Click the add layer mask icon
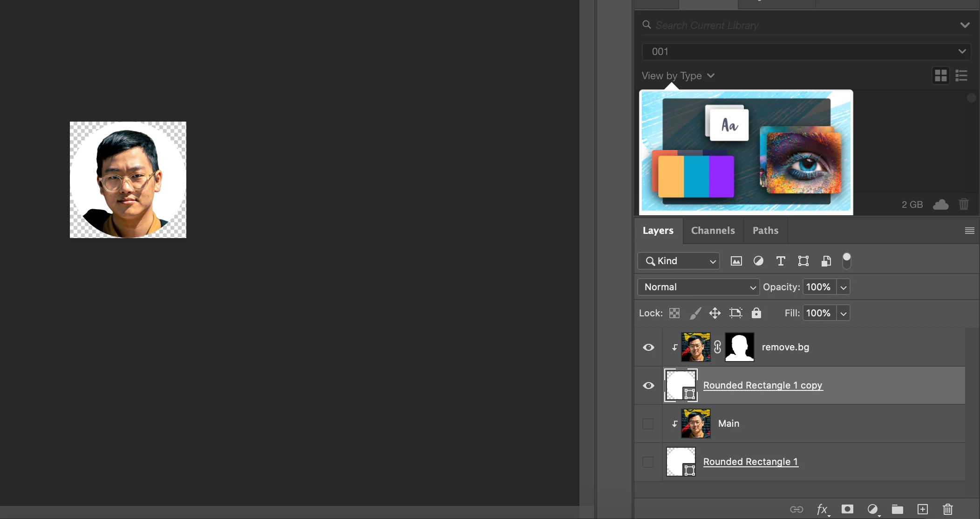This screenshot has width=980, height=519. point(847,509)
